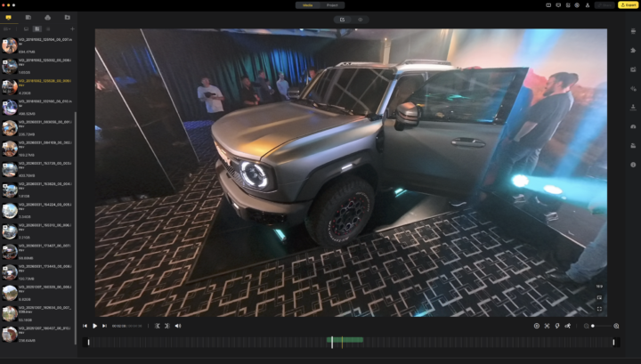Select clip VID_20260331_084109 in media list
641x364 pixels.
37,149
